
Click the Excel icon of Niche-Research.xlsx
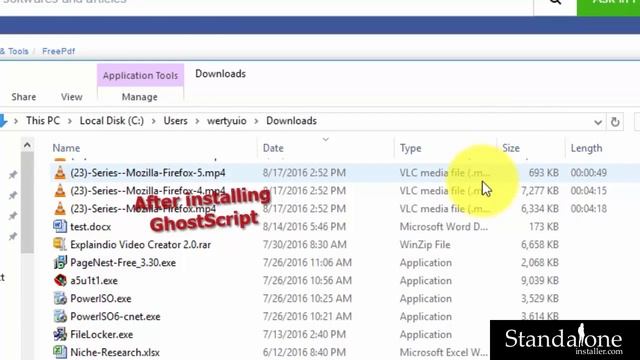(x=60, y=351)
